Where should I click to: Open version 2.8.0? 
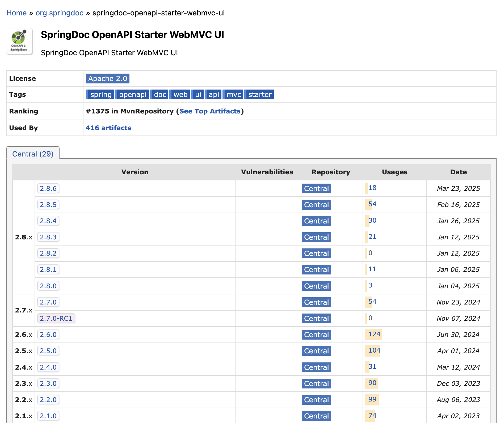[x=48, y=286]
